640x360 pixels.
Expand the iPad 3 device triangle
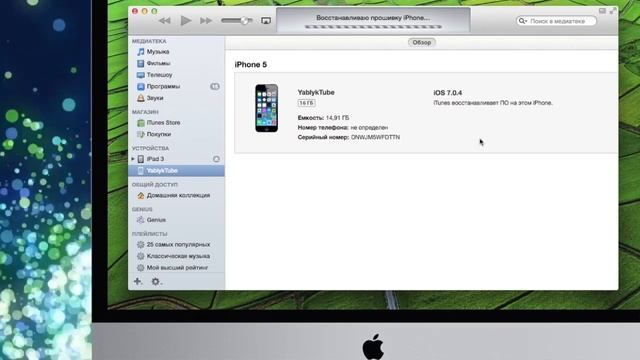pyautogui.click(x=133, y=159)
